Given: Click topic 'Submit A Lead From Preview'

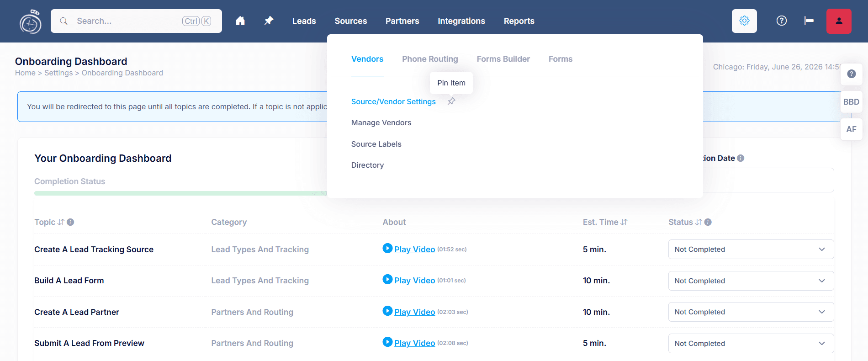Looking at the screenshot, I should [x=90, y=343].
